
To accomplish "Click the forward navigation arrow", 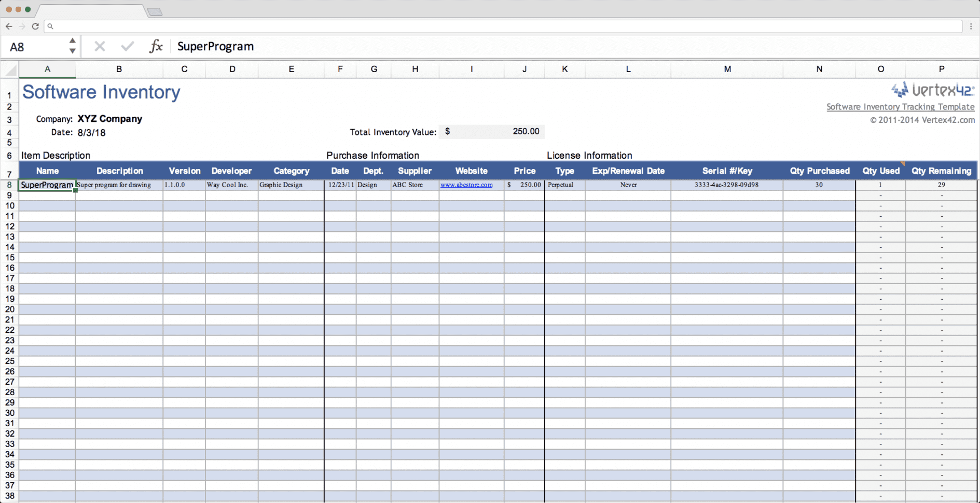I will [x=22, y=26].
